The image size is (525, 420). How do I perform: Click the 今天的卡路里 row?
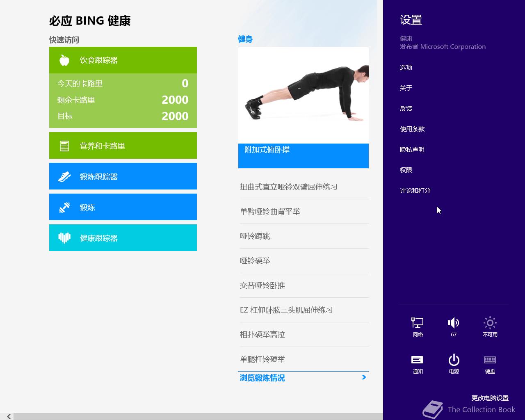pyautogui.click(x=123, y=84)
